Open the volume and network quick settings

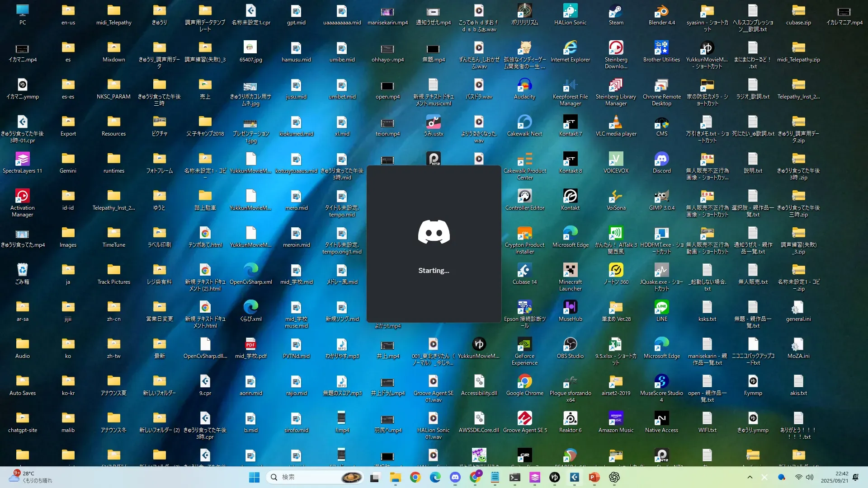pyautogui.click(x=804, y=477)
